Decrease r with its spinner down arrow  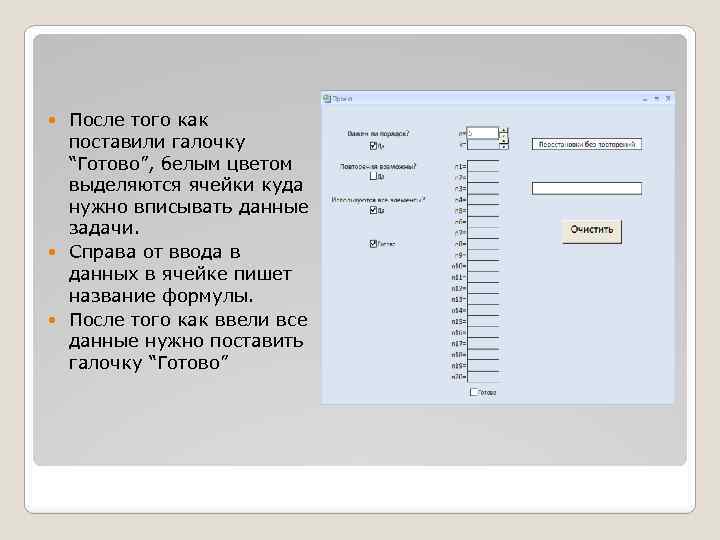pyautogui.click(x=504, y=147)
